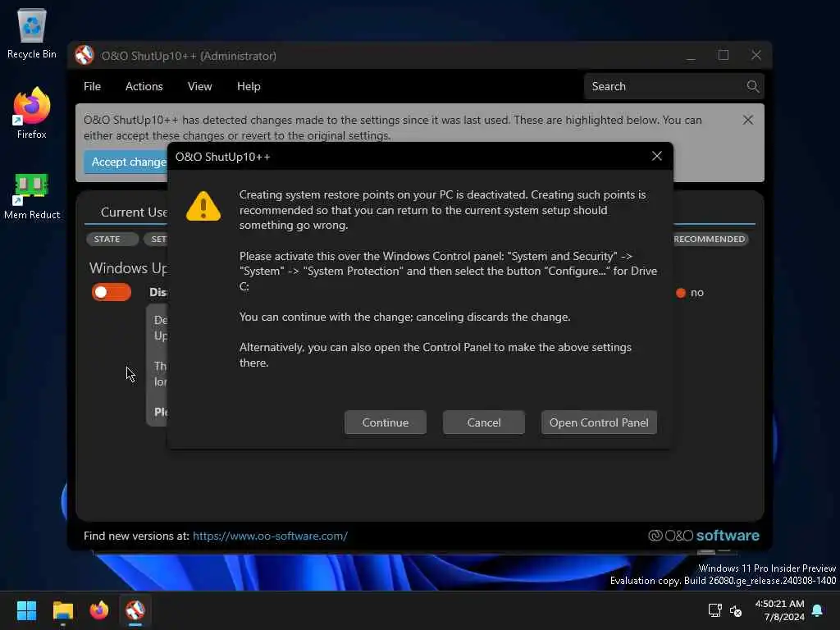Click the network tray icon
This screenshot has height=630, width=840.
pos(714,610)
